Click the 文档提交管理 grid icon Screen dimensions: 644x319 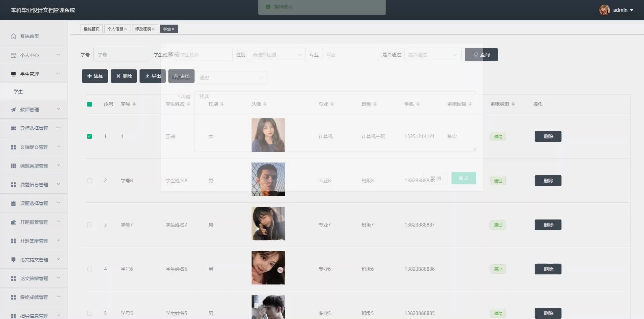[x=13, y=147]
